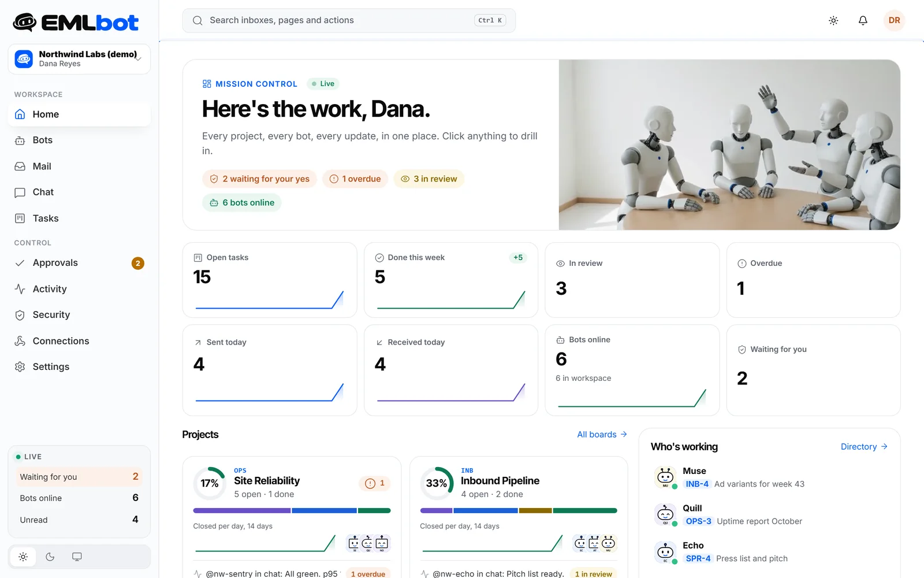Click the Mission Control label icon
Screen dimensions: 924x578
207,84
